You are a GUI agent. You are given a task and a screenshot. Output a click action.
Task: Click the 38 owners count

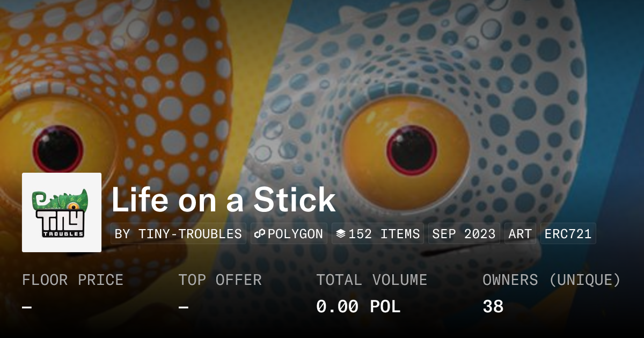click(493, 307)
